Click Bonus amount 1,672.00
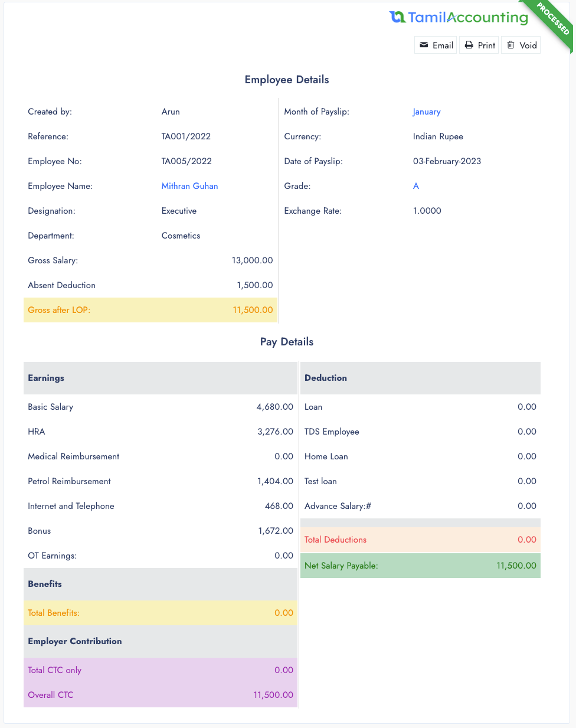 pos(276,531)
